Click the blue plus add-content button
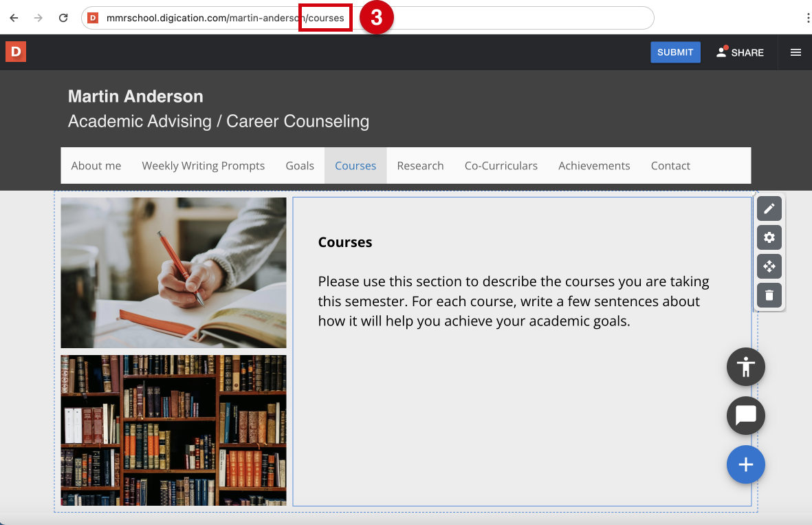 (746, 464)
